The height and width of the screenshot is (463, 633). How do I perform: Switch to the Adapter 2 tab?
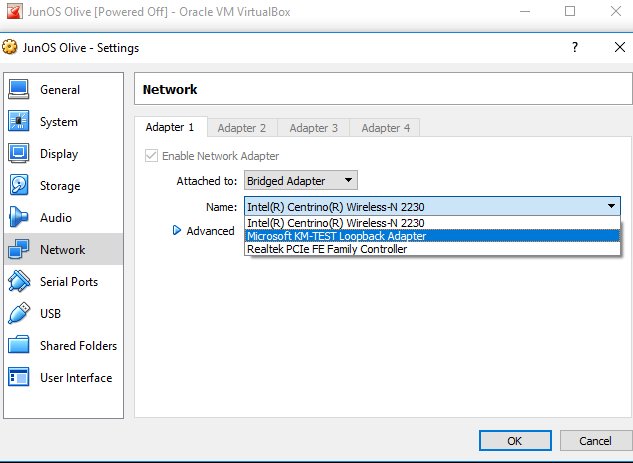point(242,128)
